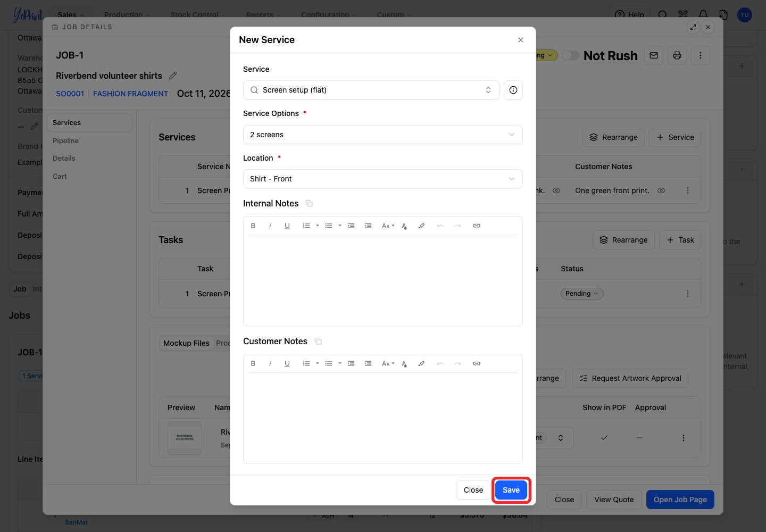Copy Customer Notes using copy icon
This screenshot has height=532, width=766.
coord(318,341)
